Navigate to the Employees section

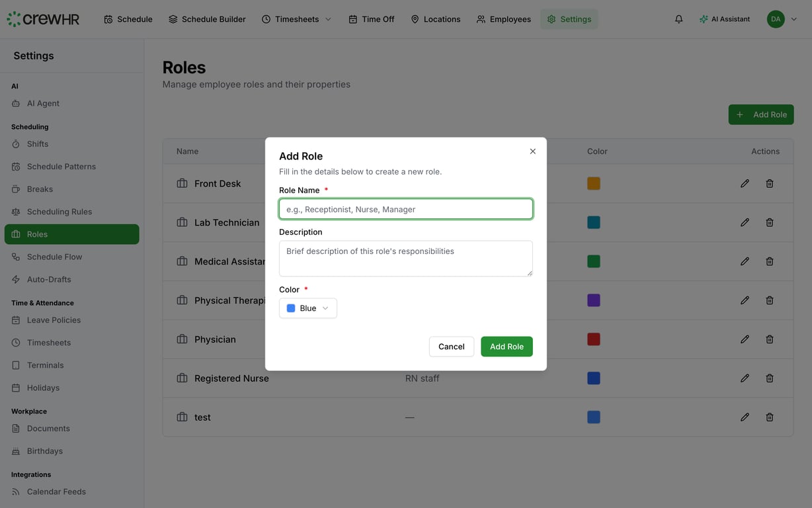click(x=509, y=19)
